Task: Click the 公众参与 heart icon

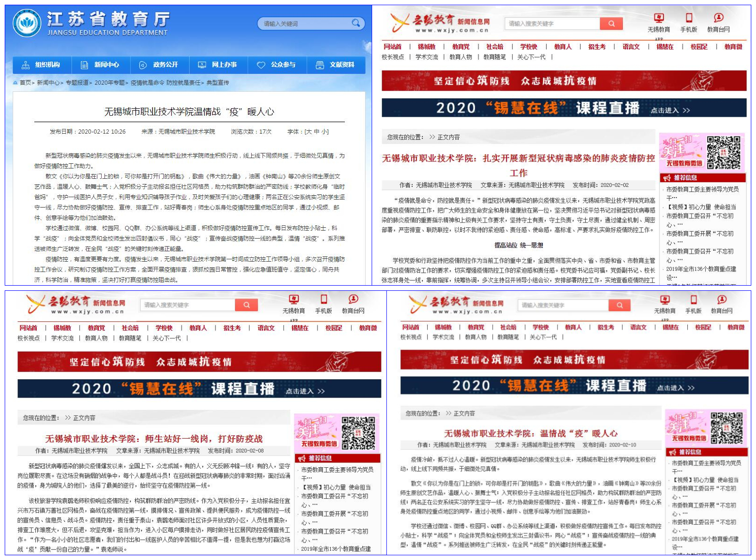Action: pos(261,65)
